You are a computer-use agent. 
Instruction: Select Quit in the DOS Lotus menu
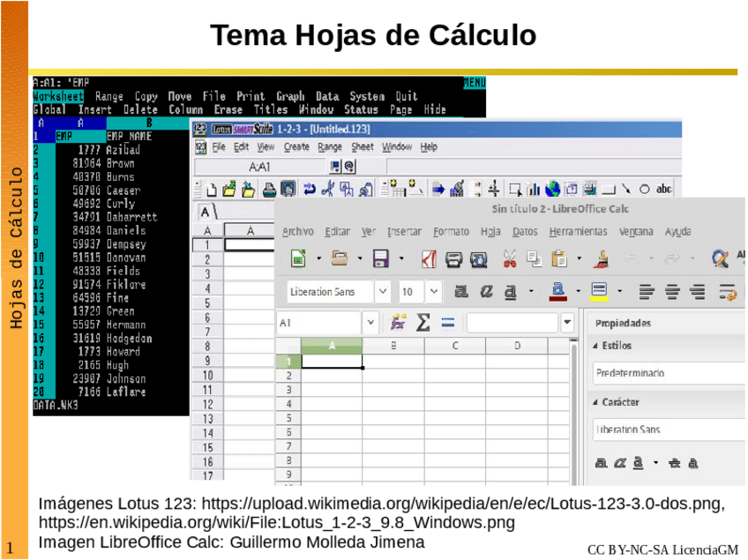click(x=407, y=96)
